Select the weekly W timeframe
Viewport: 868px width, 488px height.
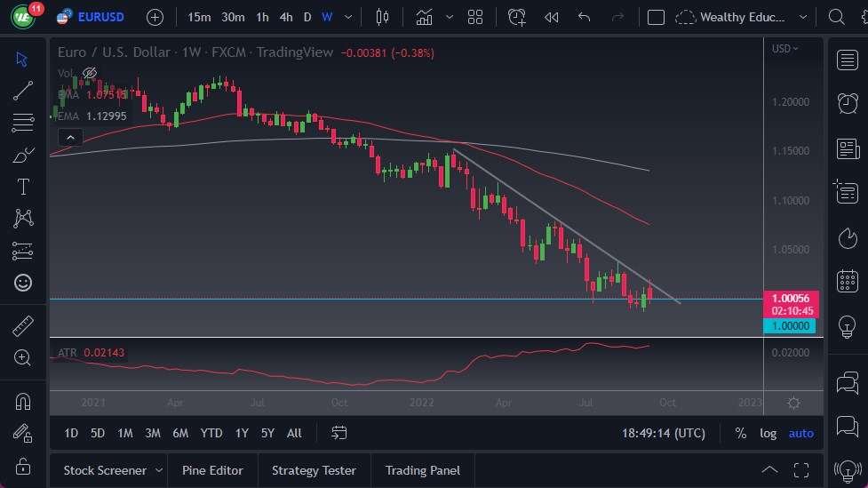coord(327,17)
